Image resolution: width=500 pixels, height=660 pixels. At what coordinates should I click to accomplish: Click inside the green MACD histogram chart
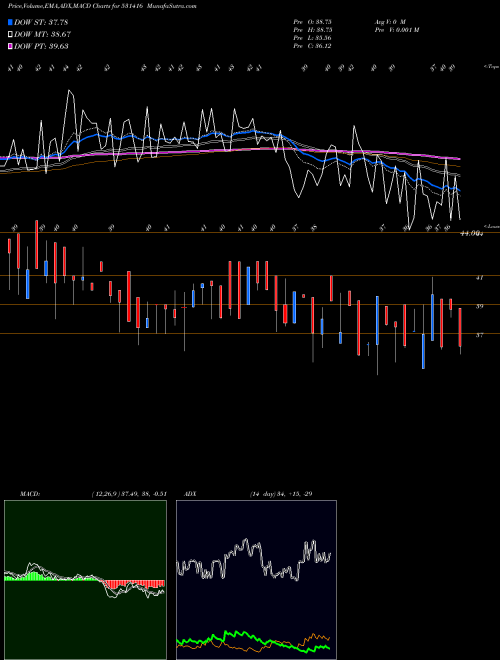click(85, 580)
